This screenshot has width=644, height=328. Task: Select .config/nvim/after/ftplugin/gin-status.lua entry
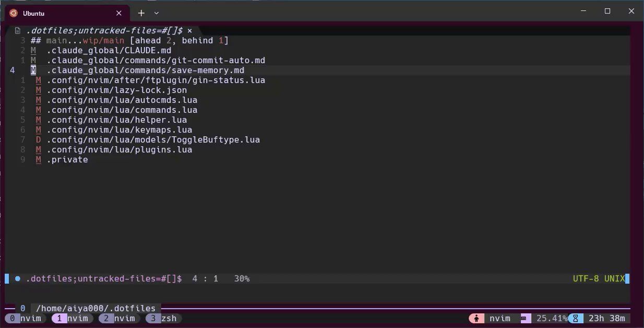pyautogui.click(x=156, y=80)
